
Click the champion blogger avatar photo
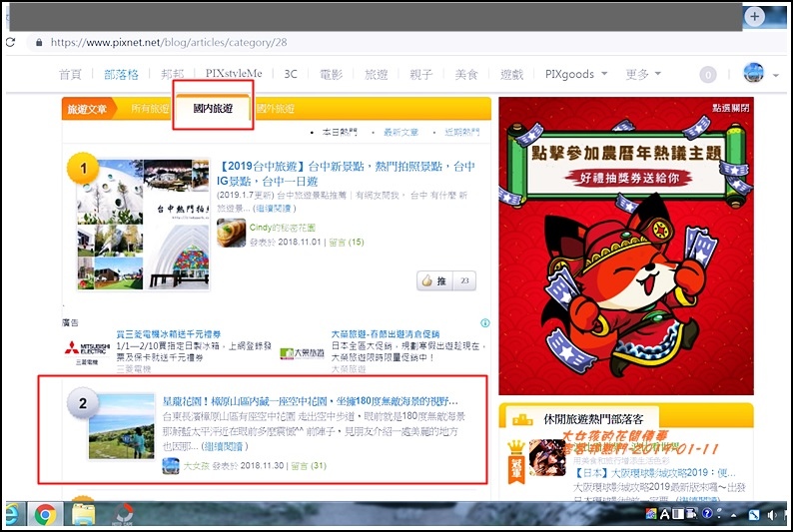pos(547,457)
